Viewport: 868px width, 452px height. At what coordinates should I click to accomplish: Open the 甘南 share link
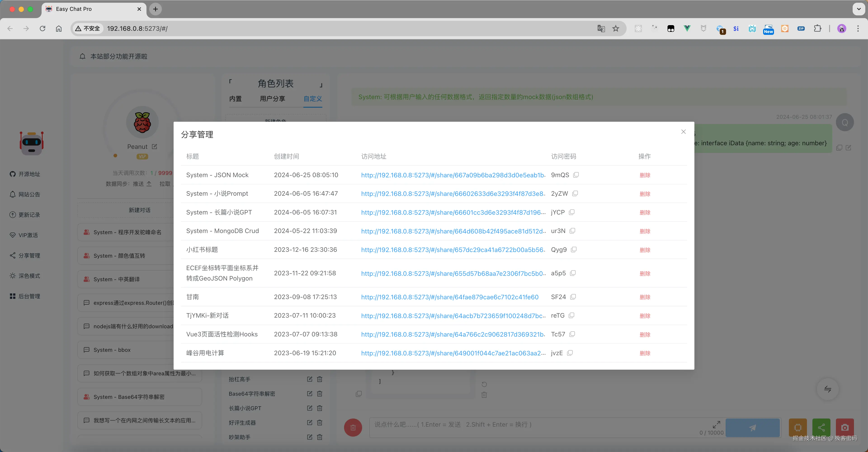pos(450,297)
